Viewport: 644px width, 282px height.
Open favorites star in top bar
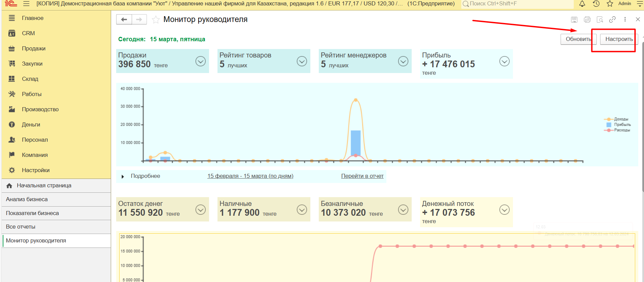[610, 4]
